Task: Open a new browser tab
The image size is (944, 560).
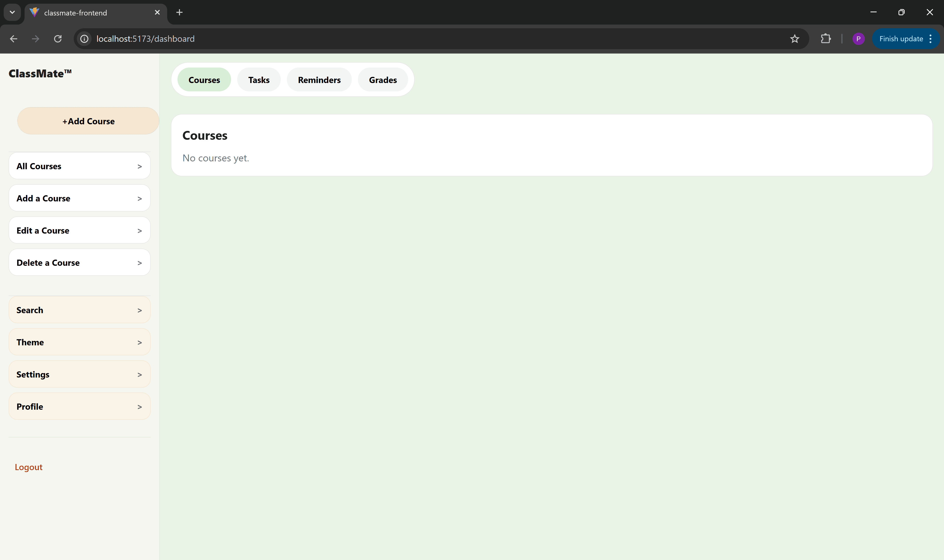Action: (x=179, y=12)
